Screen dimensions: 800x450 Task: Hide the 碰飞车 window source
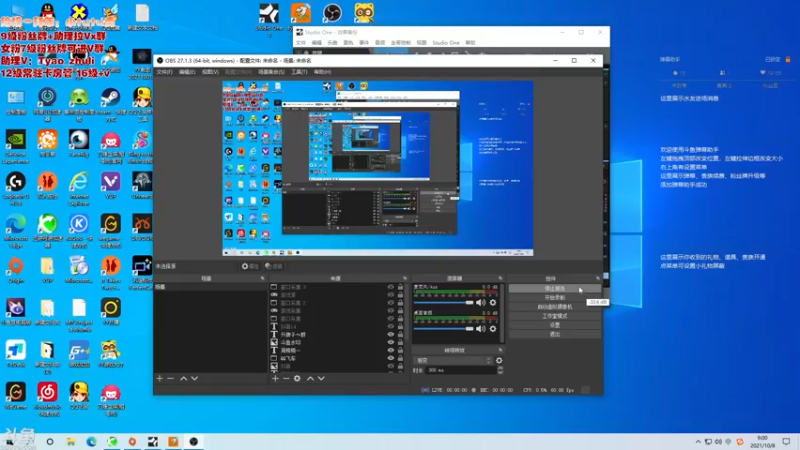pos(391,358)
